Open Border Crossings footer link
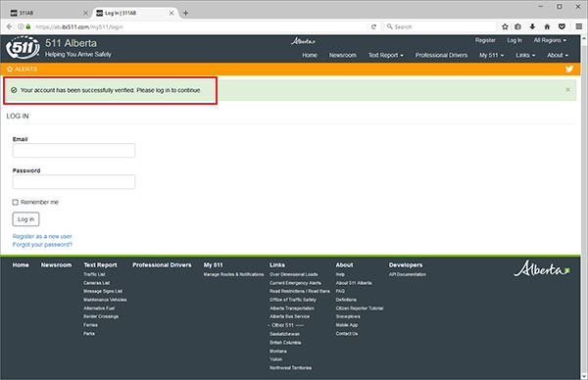Viewport: 588px width, 380px height. point(101,316)
